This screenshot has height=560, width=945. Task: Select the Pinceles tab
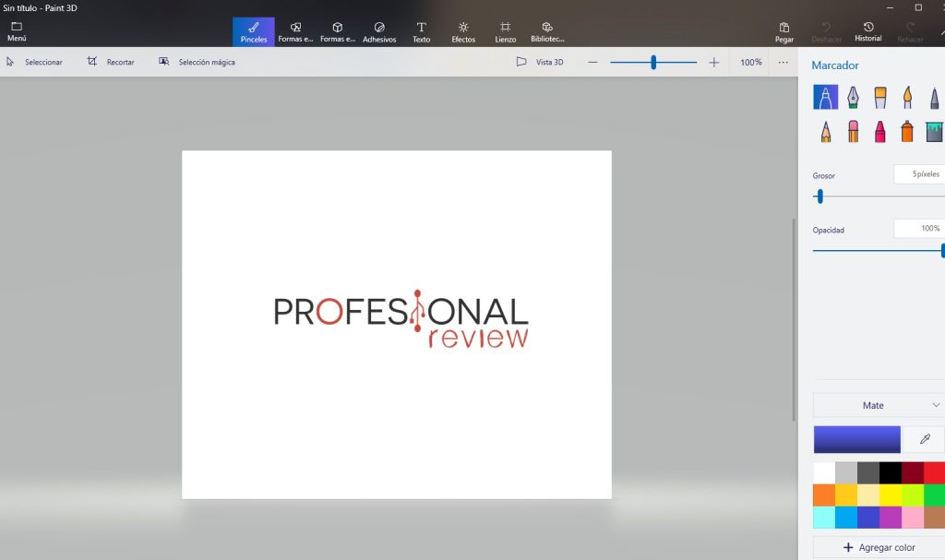254,32
